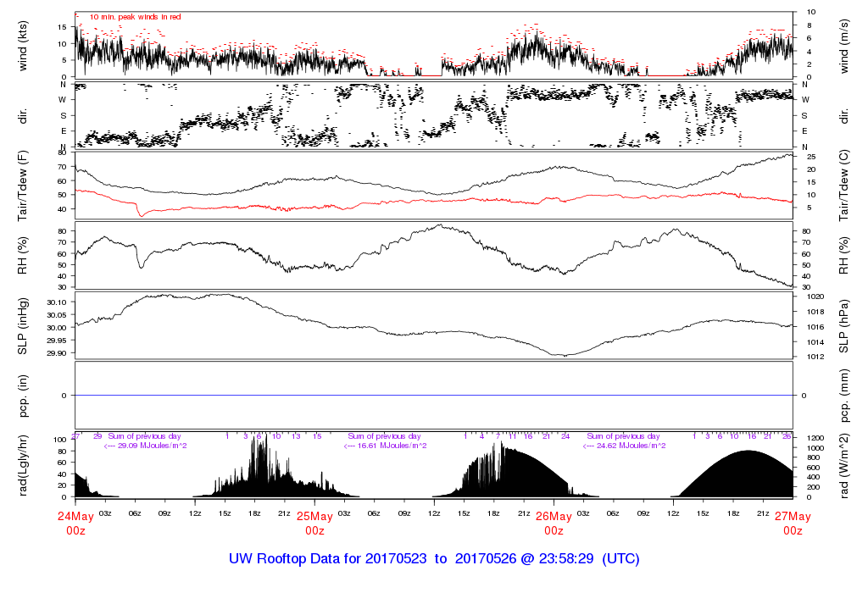Select the "SLP (hPa)" axis label
This screenshot has width=868, height=593.
844,325
